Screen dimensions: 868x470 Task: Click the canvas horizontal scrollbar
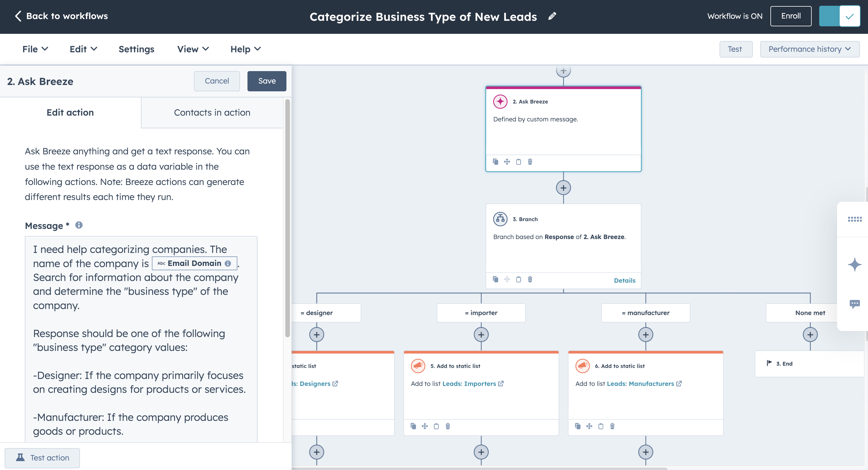tap(479, 469)
